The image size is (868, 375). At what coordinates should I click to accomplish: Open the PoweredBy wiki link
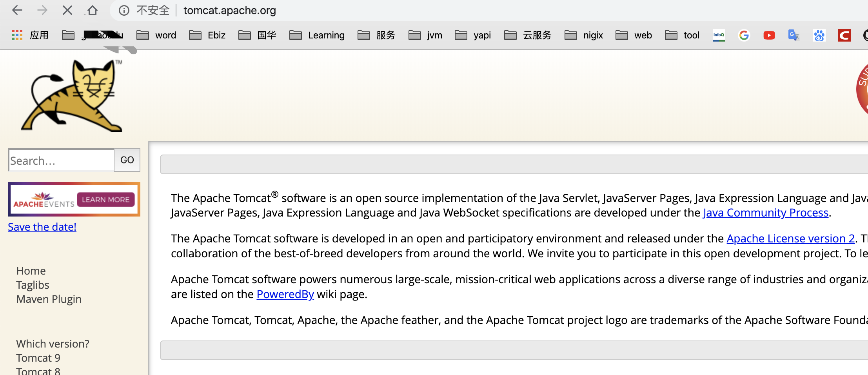(x=285, y=294)
